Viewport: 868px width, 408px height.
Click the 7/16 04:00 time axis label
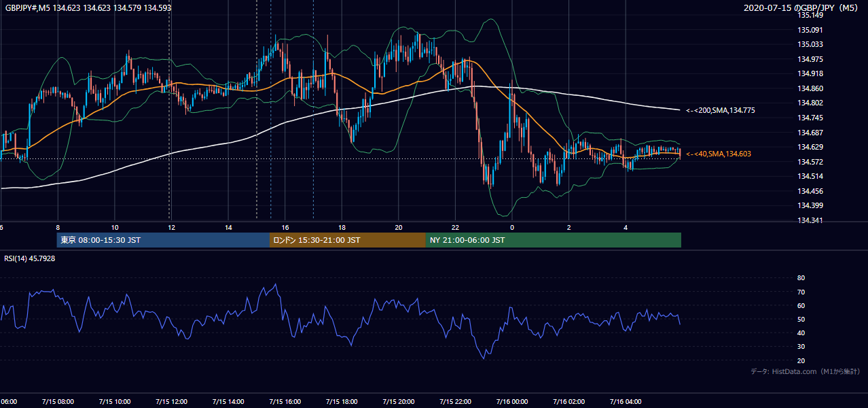click(x=626, y=401)
